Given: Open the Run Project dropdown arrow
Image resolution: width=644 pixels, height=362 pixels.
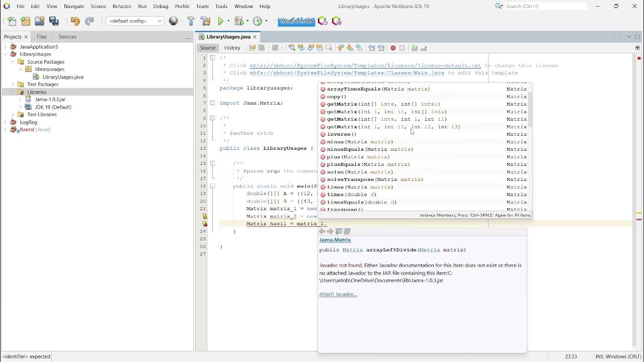Looking at the screenshot, I should (228, 21).
